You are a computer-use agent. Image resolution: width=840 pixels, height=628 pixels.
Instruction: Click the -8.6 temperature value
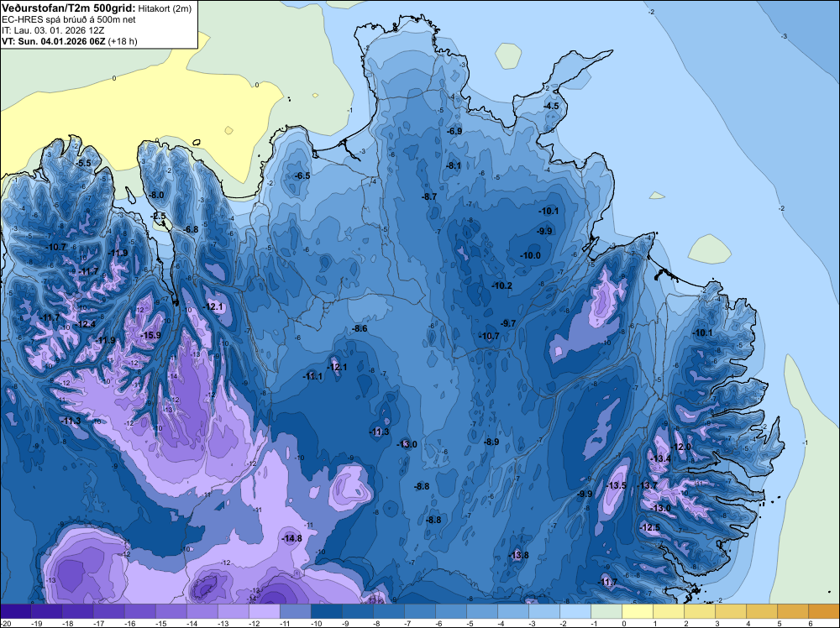(360, 328)
